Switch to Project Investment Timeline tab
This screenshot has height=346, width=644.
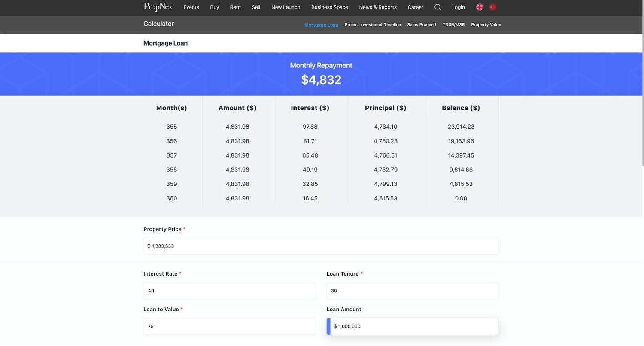pos(373,25)
